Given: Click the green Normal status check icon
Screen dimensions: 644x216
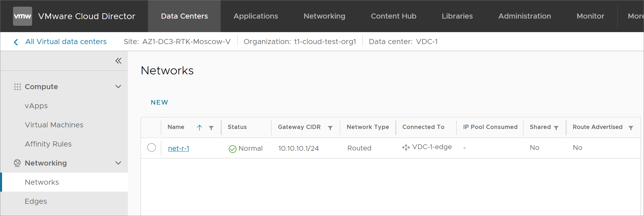Looking at the screenshot, I should pyautogui.click(x=233, y=149).
